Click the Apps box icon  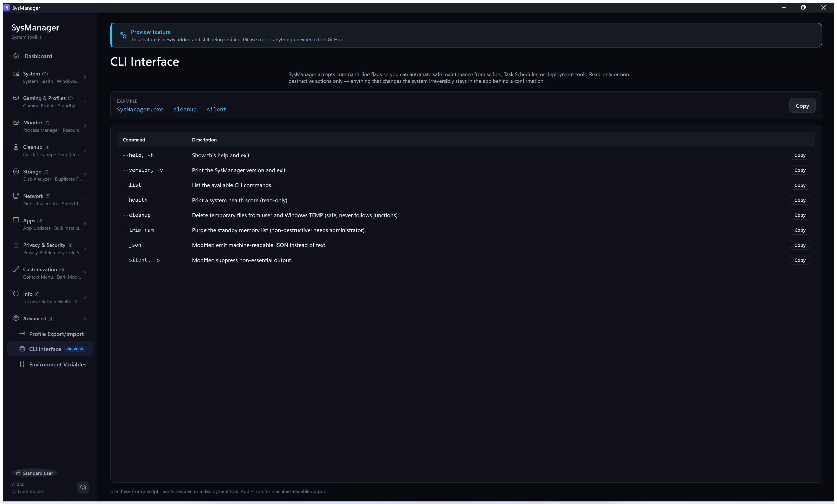pyautogui.click(x=16, y=220)
